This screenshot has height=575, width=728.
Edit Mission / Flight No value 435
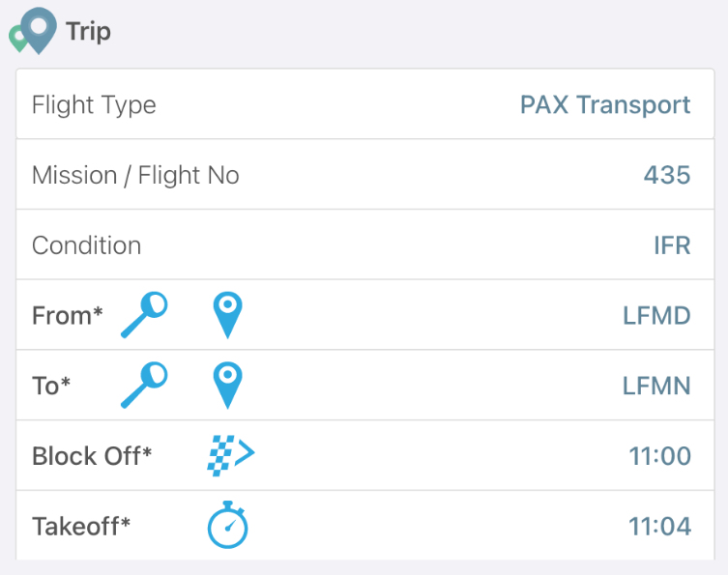pyautogui.click(x=667, y=176)
